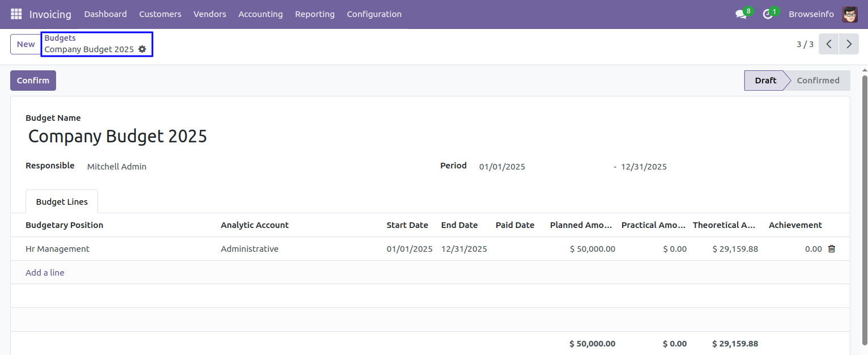This screenshot has width=868, height=355.
Task: Open the gear actions menu beside Company Budget 2025
Action: coord(142,49)
